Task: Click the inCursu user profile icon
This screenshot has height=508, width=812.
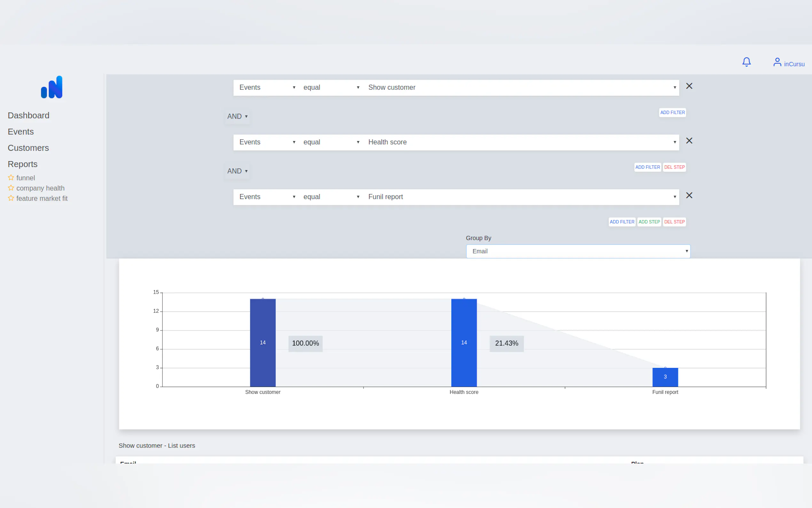Action: 777,62
